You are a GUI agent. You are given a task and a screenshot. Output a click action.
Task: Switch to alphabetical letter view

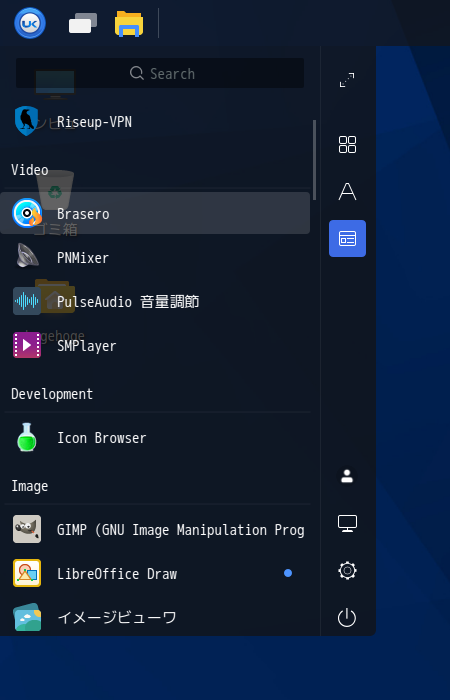pyautogui.click(x=347, y=192)
